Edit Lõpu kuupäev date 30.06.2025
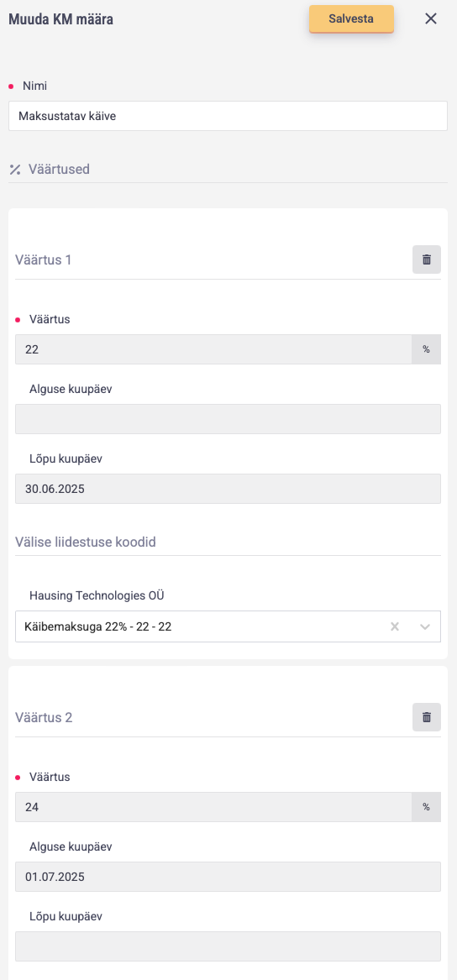 click(228, 489)
